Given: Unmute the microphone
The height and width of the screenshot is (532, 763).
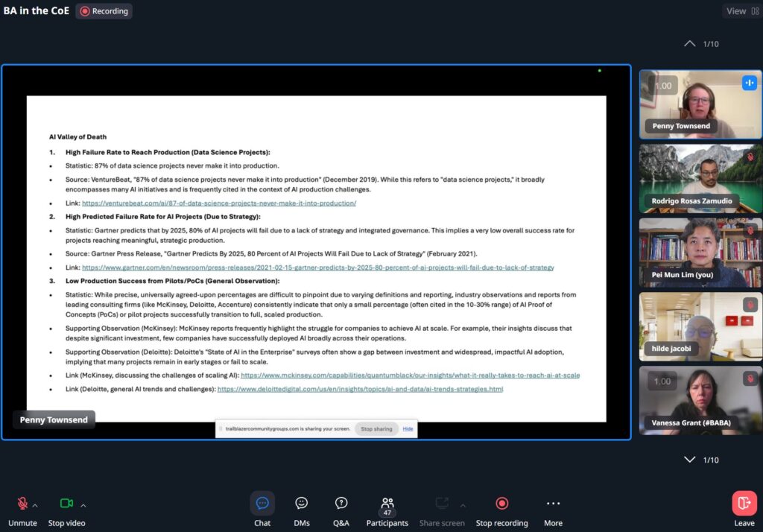Looking at the screenshot, I should [x=22, y=510].
